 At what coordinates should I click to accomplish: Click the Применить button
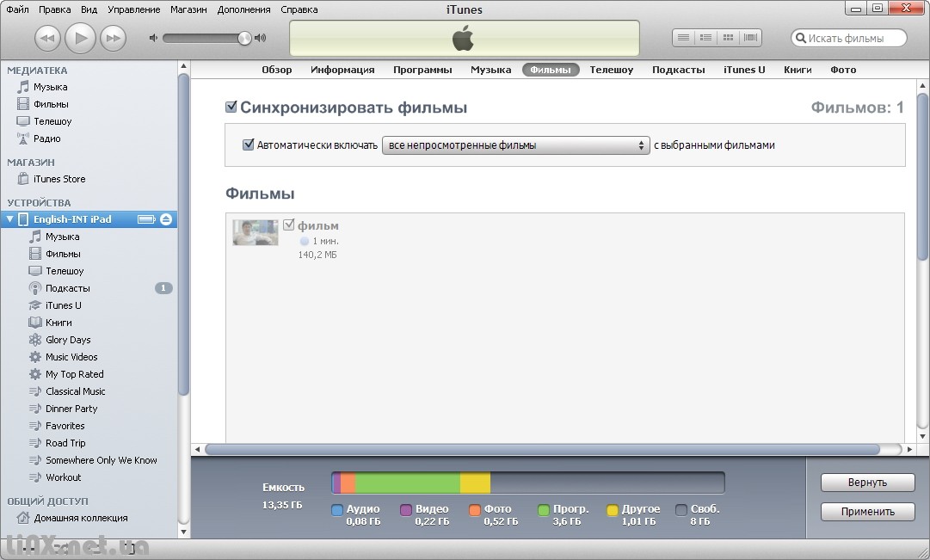click(868, 511)
